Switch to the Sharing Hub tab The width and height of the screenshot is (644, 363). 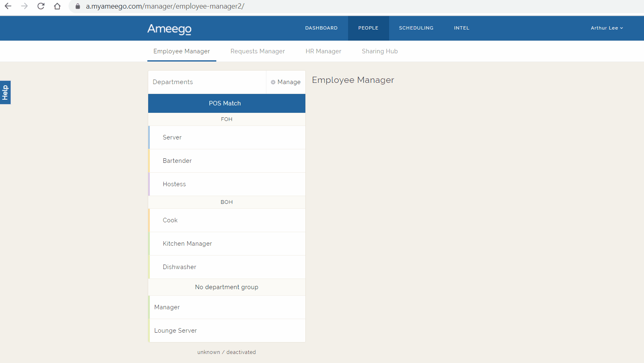click(380, 51)
